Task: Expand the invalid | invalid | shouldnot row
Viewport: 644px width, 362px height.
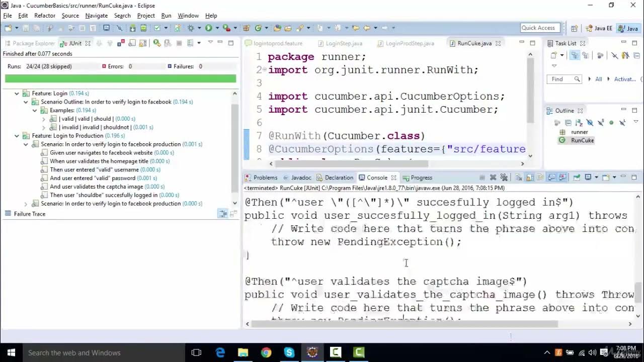Action: [x=44, y=127]
